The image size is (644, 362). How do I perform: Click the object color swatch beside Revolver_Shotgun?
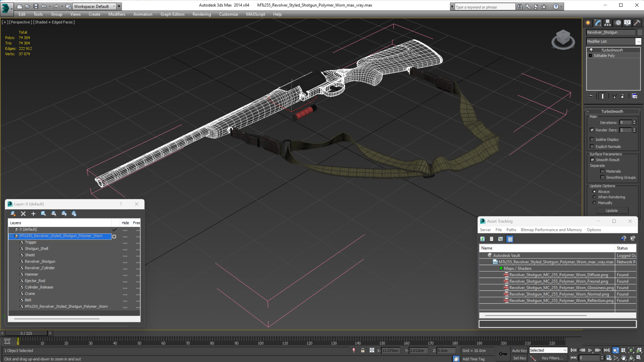pyautogui.click(x=639, y=32)
